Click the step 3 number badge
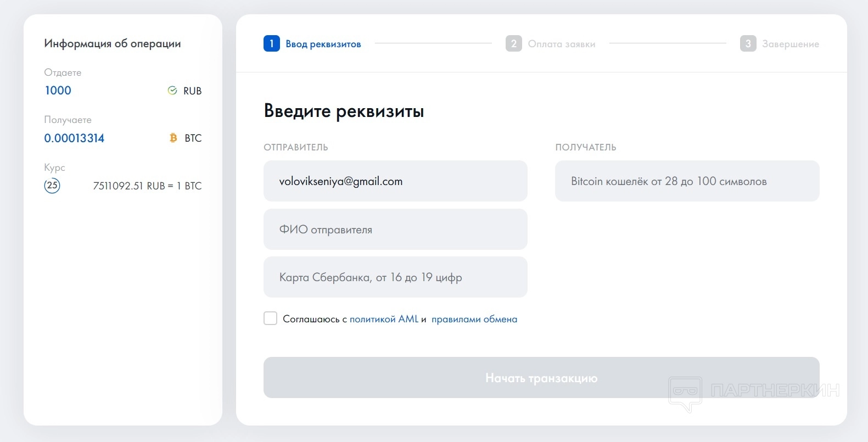Screen dimensions: 868x442 pos(748,43)
